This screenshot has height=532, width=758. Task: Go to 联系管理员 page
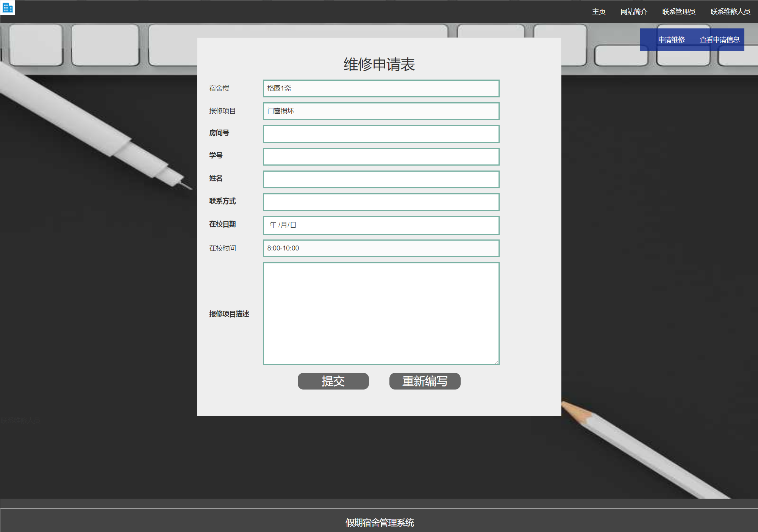click(678, 12)
